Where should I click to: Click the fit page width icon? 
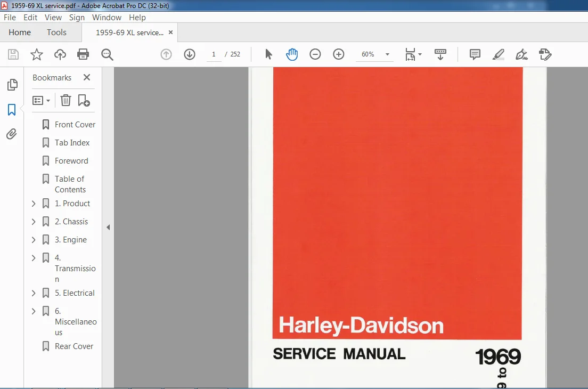click(x=410, y=54)
